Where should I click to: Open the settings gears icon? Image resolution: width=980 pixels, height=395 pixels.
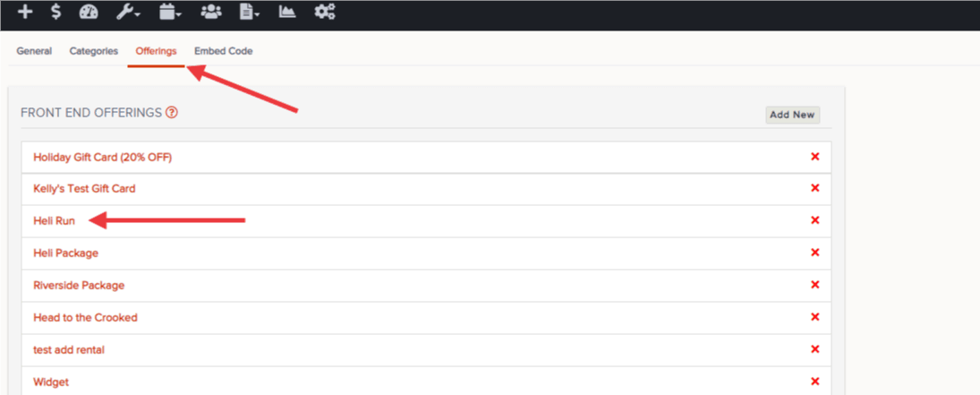pos(324,12)
